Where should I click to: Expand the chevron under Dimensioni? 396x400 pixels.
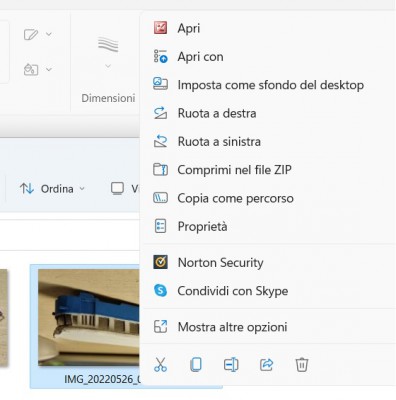(108, 66)
